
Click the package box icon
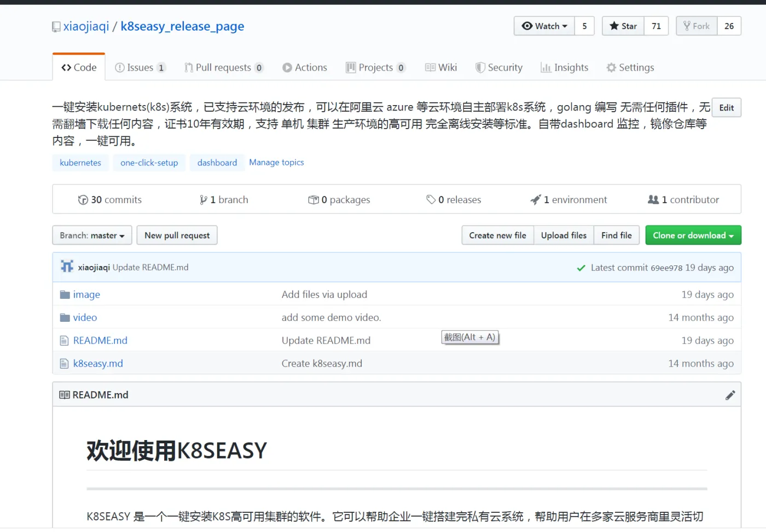pos(314,200)
